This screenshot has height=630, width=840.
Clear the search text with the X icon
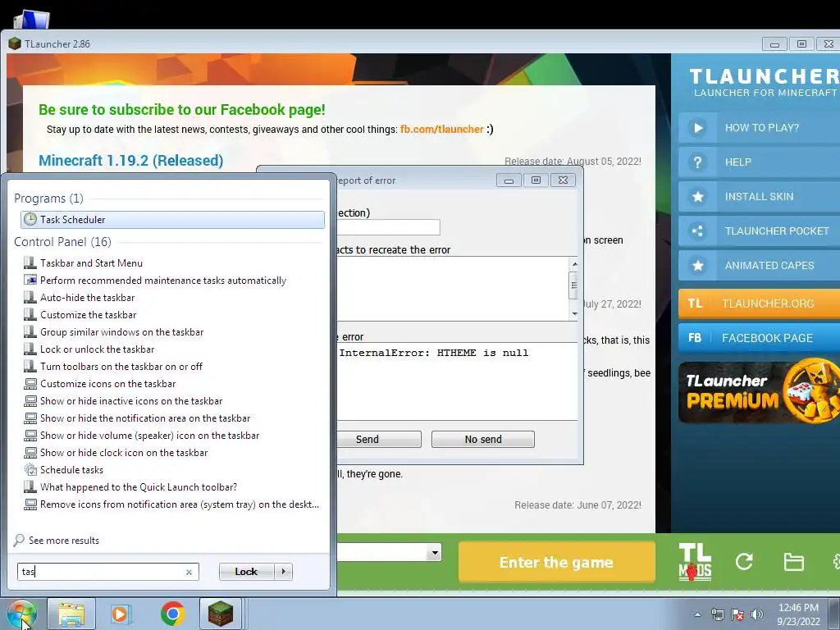(x=189, y=572)
